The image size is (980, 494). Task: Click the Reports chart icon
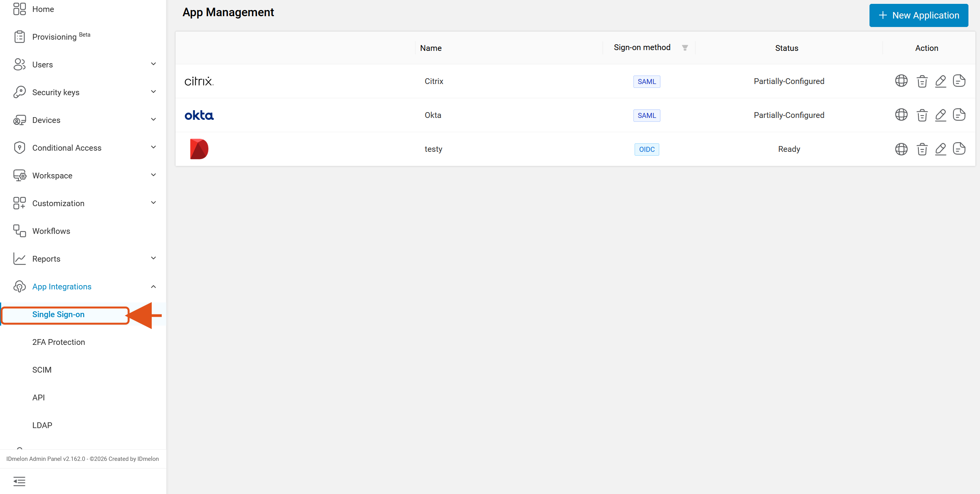point(19,259)
